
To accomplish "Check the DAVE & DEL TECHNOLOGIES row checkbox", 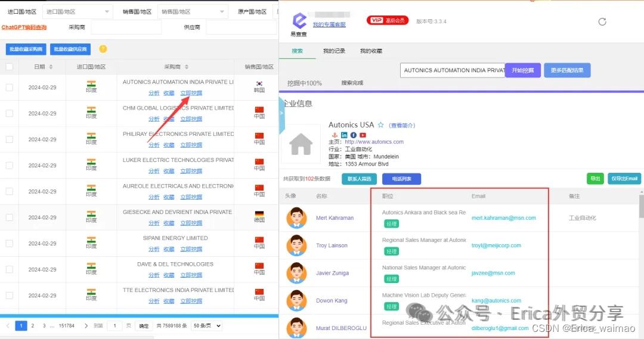I will pyautogui.click(x=10, y=269).
